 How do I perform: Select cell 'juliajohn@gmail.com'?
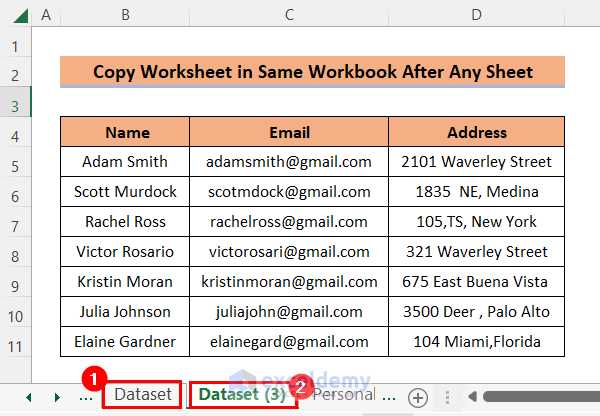coord(289,312)
